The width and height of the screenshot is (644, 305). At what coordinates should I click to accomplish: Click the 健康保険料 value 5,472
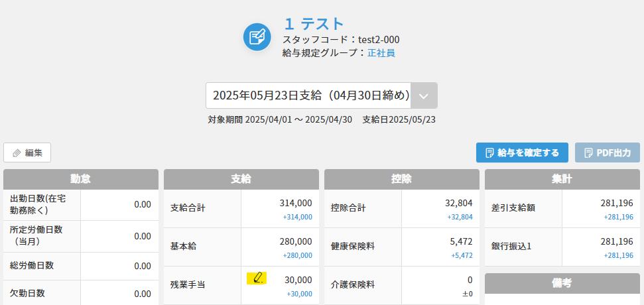click(x=461, y=241)
